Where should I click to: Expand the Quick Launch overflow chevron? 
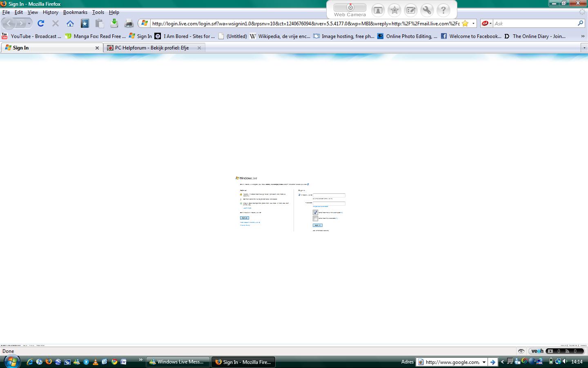click(x=141, y=360)
